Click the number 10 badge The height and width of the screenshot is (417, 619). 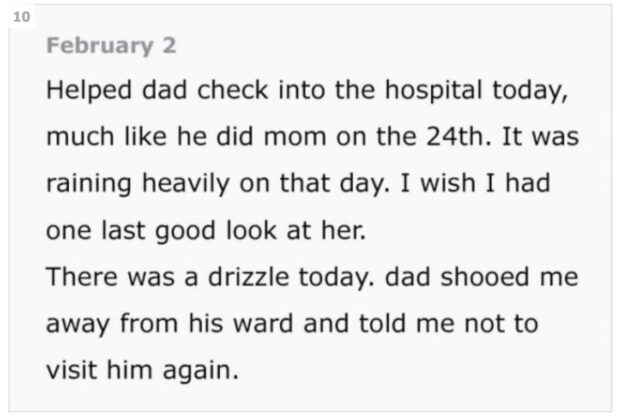pyautogui.click(x=21, y=16)
